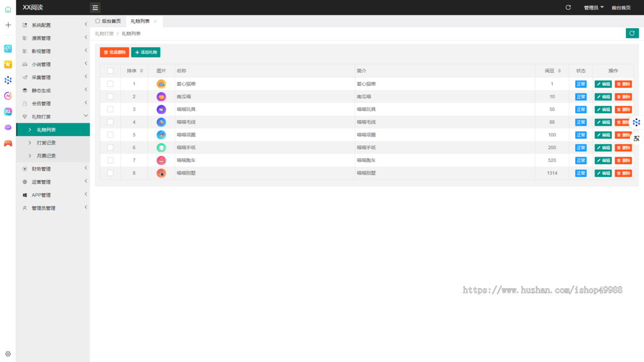Toggle the sidebar collapse icon in header
The height and width of the screenshot is (362, 644).
click(95, 8)
